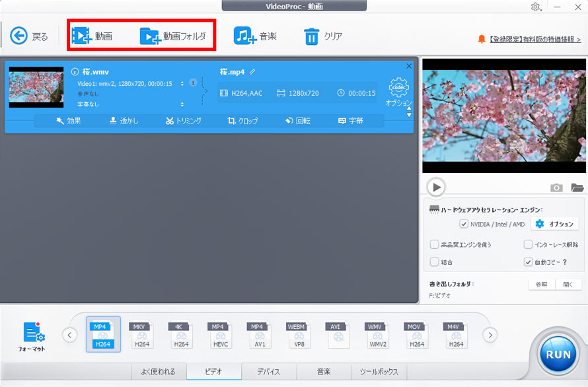588x387 pixels.
Task: Clear the list with クリア trash icon
Action: (323, 36)
